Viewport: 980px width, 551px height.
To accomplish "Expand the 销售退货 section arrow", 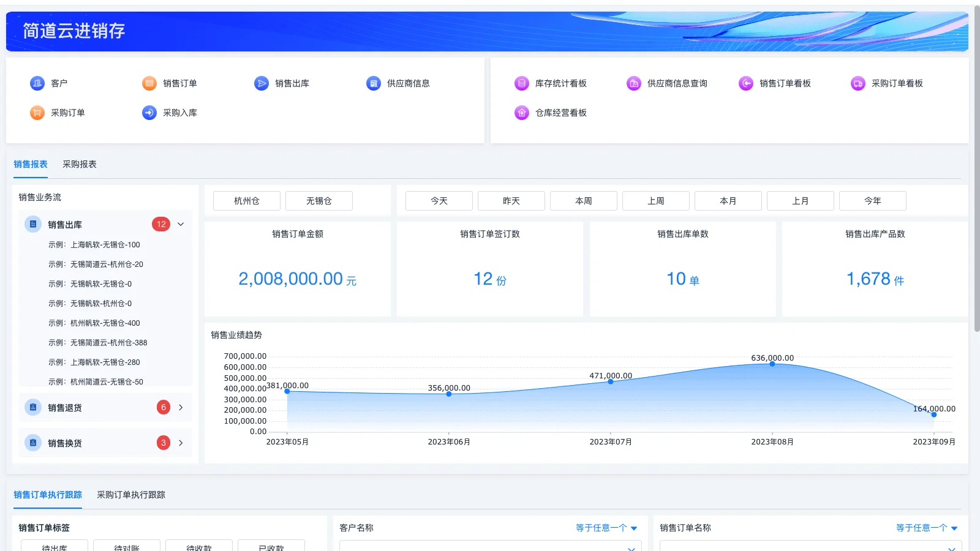I will click(181, 407).
